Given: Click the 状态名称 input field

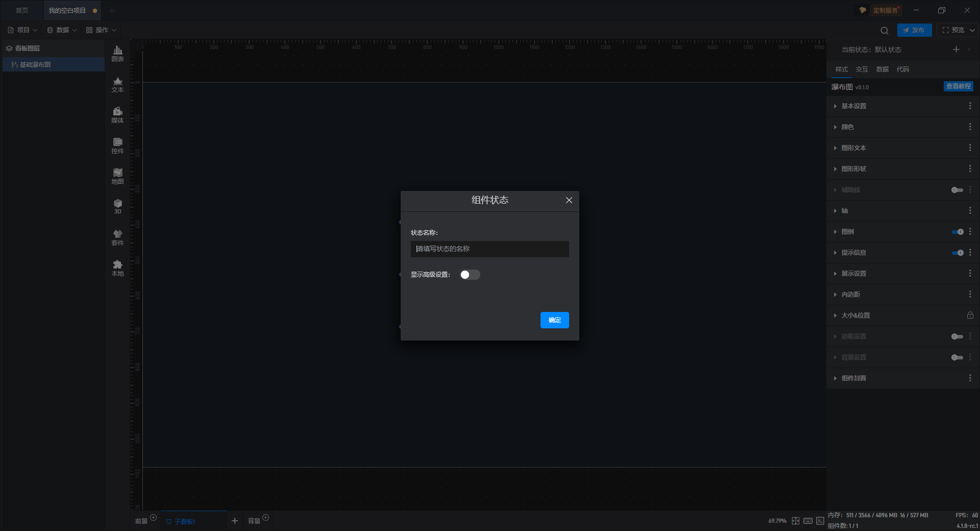Looking at the screenshot, I should click(x=489, y=249).
